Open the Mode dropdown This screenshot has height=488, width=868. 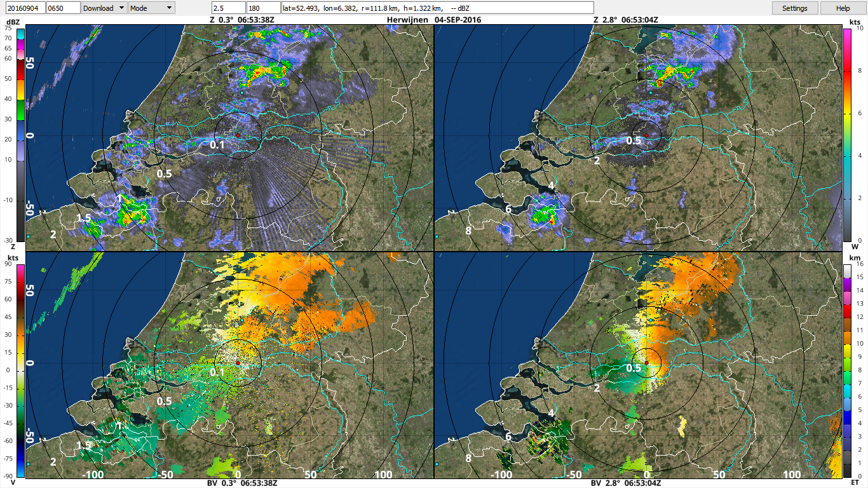point(151,8)
